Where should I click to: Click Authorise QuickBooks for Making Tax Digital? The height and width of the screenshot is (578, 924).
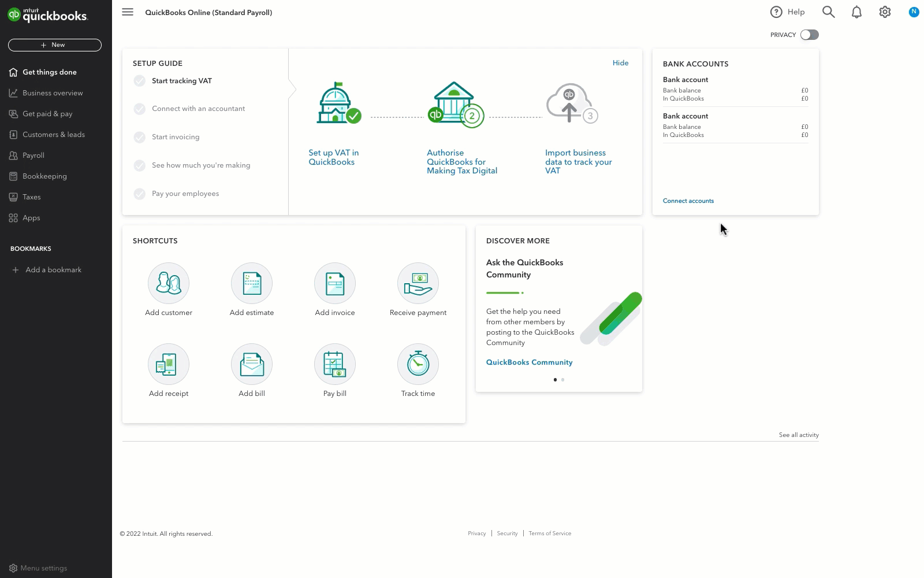tap(462, 162)
